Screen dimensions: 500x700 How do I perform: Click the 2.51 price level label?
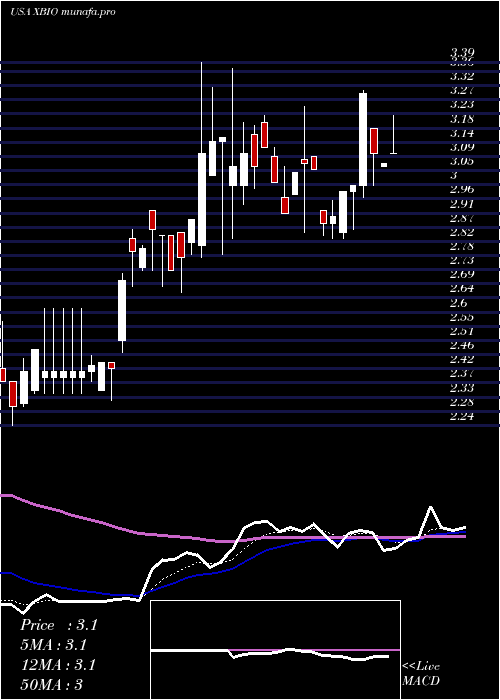[462, 332]
